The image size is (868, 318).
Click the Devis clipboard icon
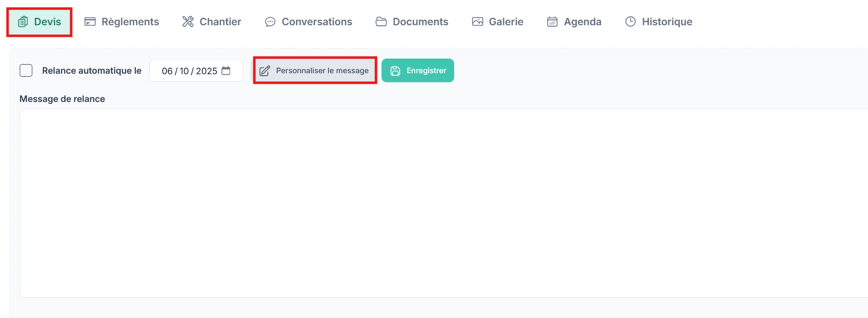(x=23, y=22)
